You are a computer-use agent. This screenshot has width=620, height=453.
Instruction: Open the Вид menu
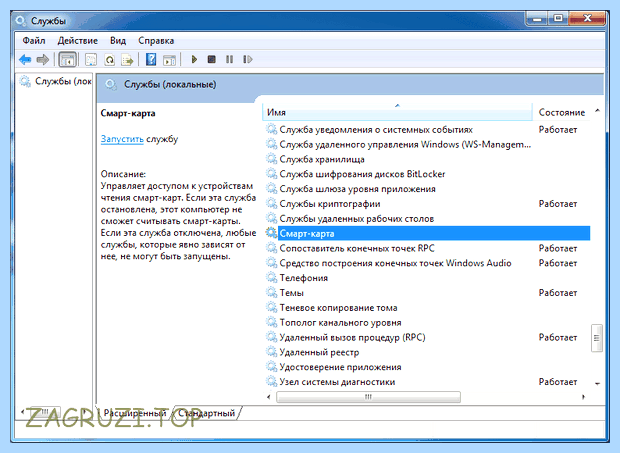(118, 41)
